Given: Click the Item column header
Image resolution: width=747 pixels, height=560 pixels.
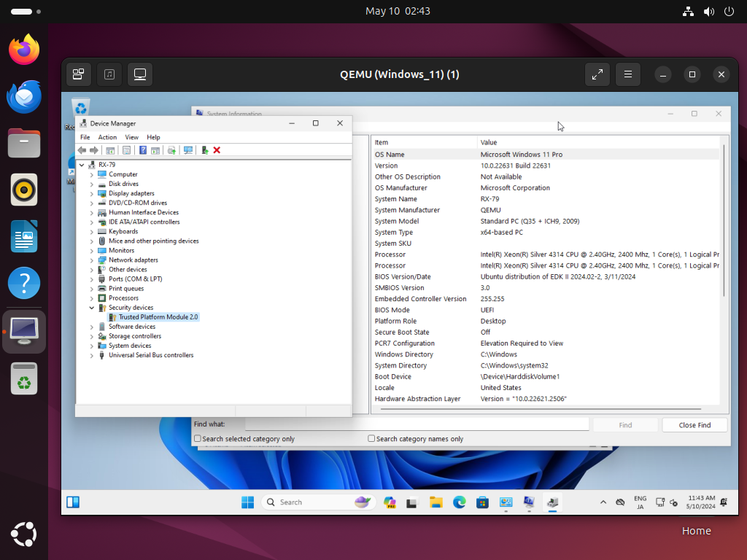Looking at the screenshot, I should click(x=424, y=142).
